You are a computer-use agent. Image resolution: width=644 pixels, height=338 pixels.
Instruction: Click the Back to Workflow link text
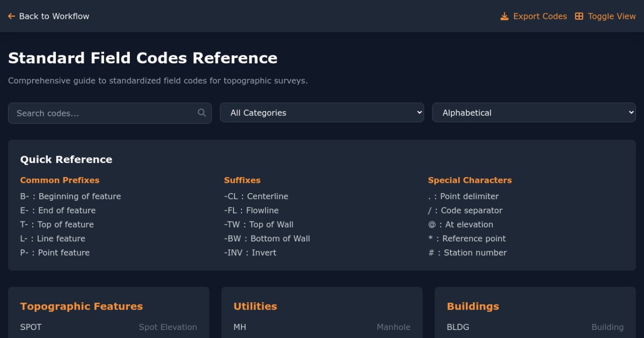point(54,17)
